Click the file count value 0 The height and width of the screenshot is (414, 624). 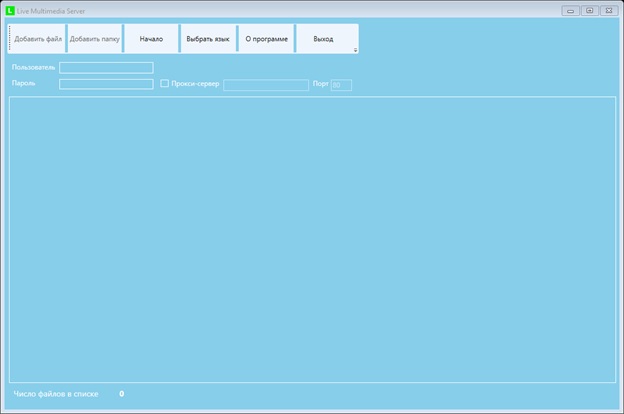point(121,394)
